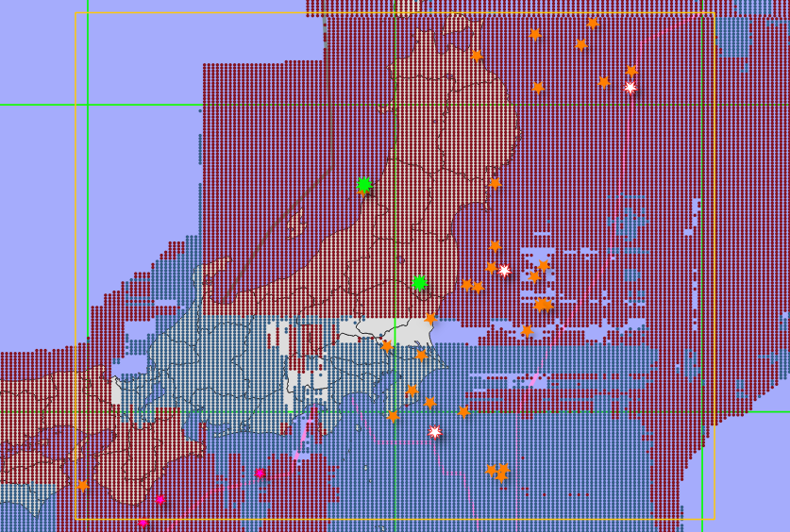Click the middle magenta marker near the southwest peninsula
Screen dimensions: 790x532
click(x=160, y=499)
